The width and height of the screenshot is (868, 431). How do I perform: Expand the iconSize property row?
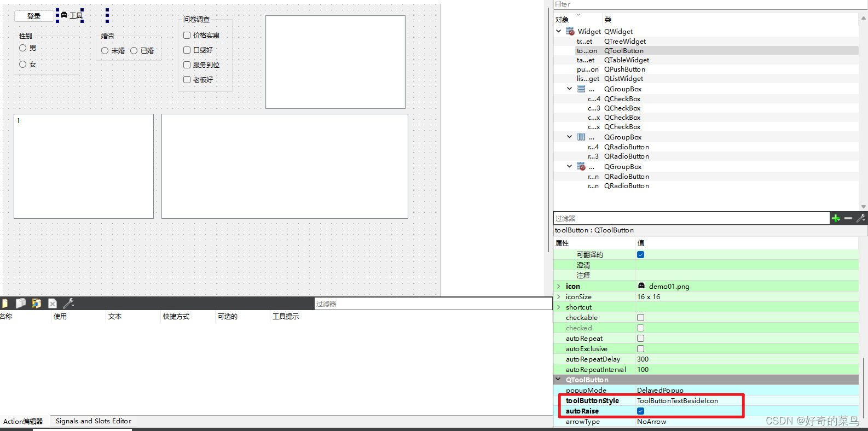(558, 296)
